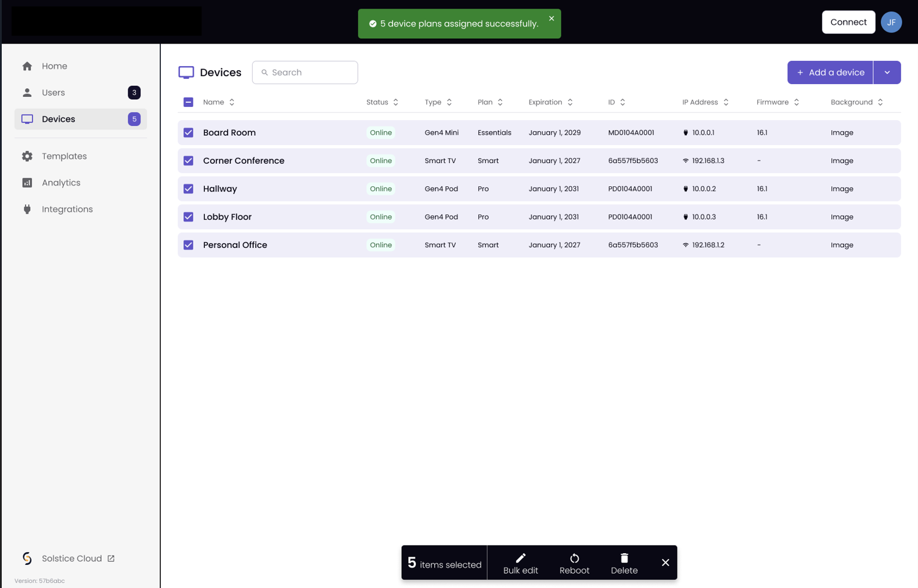Click the device Search field
This screenshot has width=918, height=588.
tap(305, 73)
